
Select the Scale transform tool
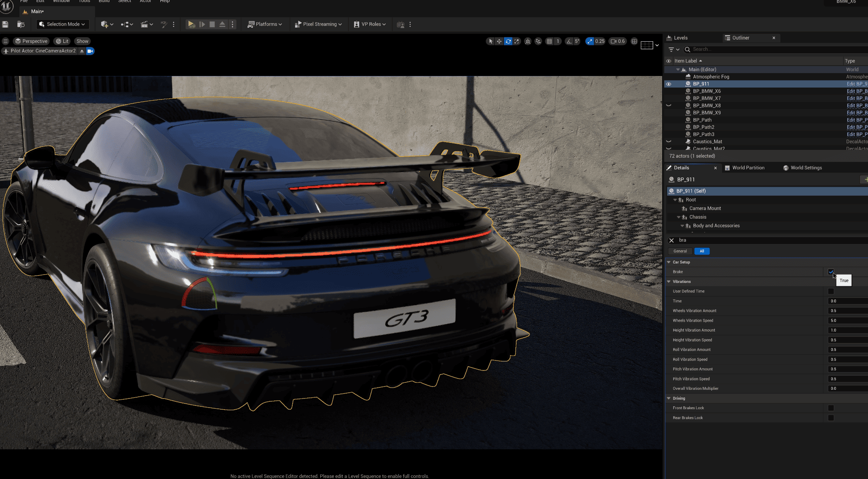click(517, 41)
